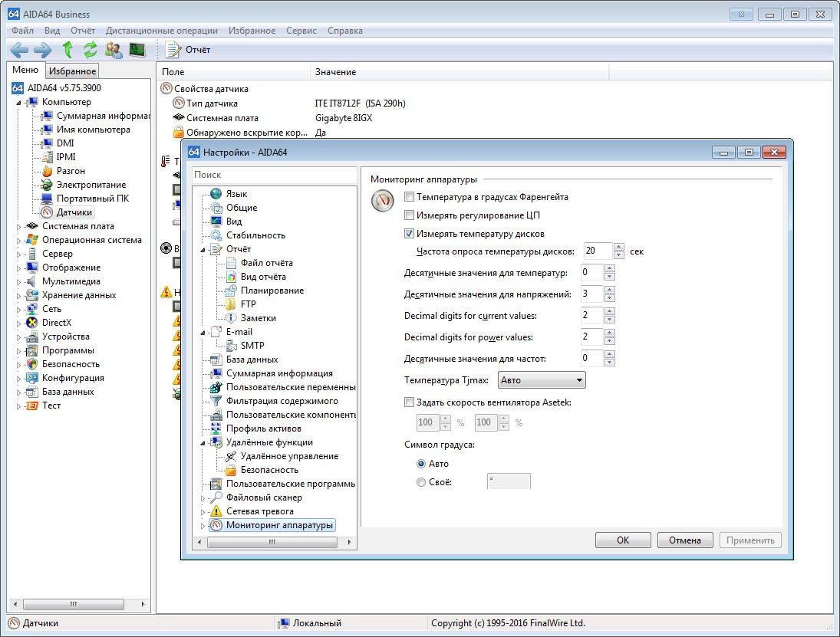This screenshot has height=637, width=840.
Task: Open the user management toolbar icon
Action: pyautogui.click(x=114, y=50)
